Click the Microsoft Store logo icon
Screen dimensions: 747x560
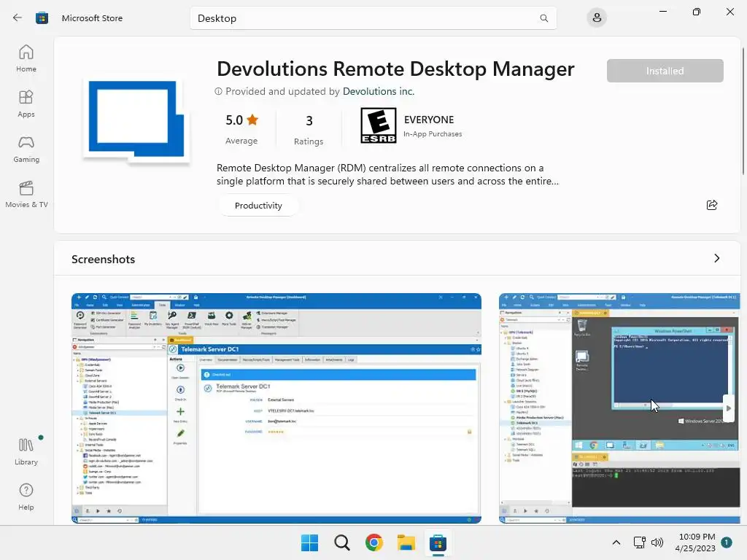(x=42, y=18)
